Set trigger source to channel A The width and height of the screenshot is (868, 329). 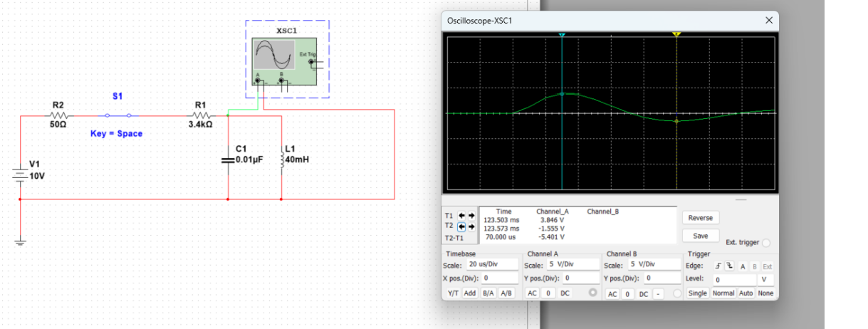(x=742, y=266)
